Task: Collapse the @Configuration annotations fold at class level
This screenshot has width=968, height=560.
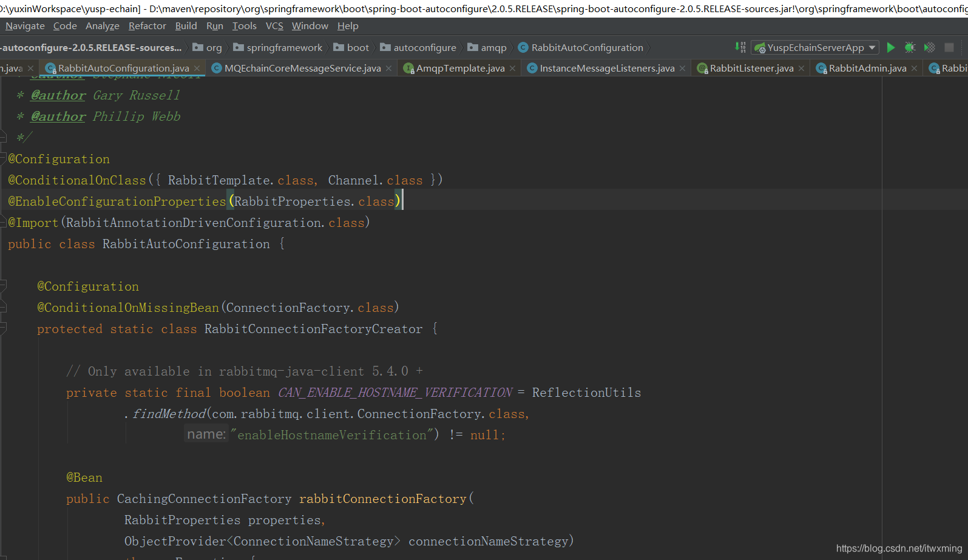Action: pyautogui.click(x=3, y=159)
